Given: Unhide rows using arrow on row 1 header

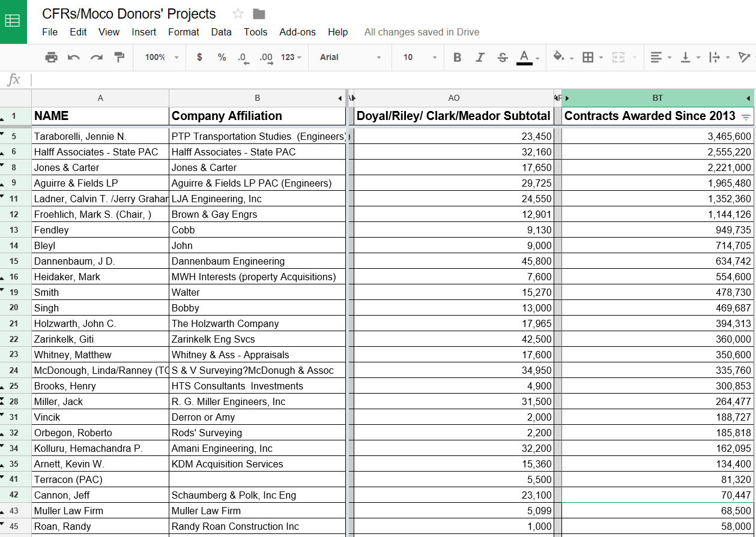Looking at the screenshot, I should (x=2, y=119).
